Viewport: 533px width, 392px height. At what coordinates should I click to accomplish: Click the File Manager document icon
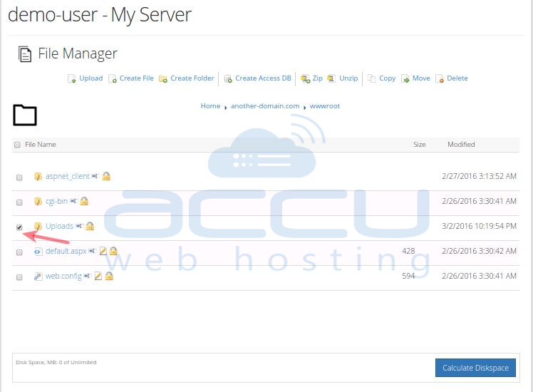click(x=25, y=54)
